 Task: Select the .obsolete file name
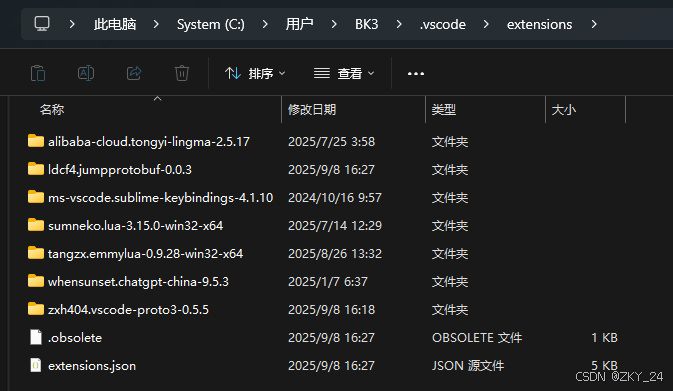(x=75, y=338)
